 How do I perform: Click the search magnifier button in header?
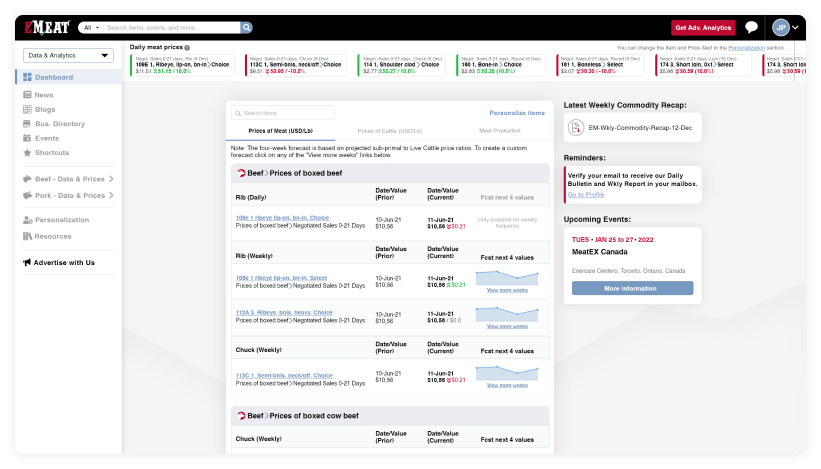tap(247, 28)
